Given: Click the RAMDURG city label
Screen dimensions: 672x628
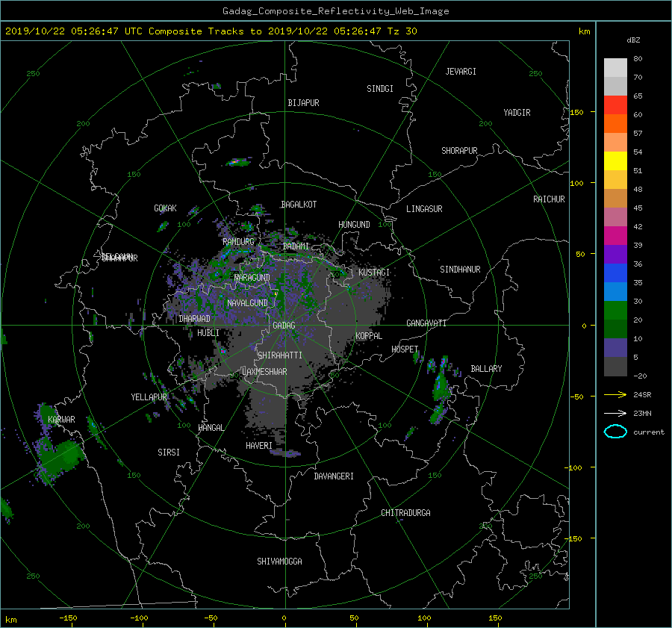Looking at the screenshot, I should pos(238,242).
